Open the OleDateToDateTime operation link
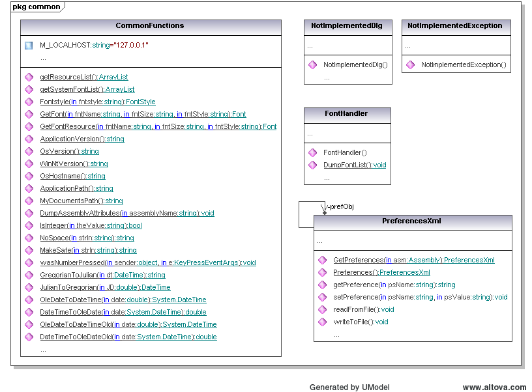This screenshot has height=392, width=532. (x=123, y=300)
